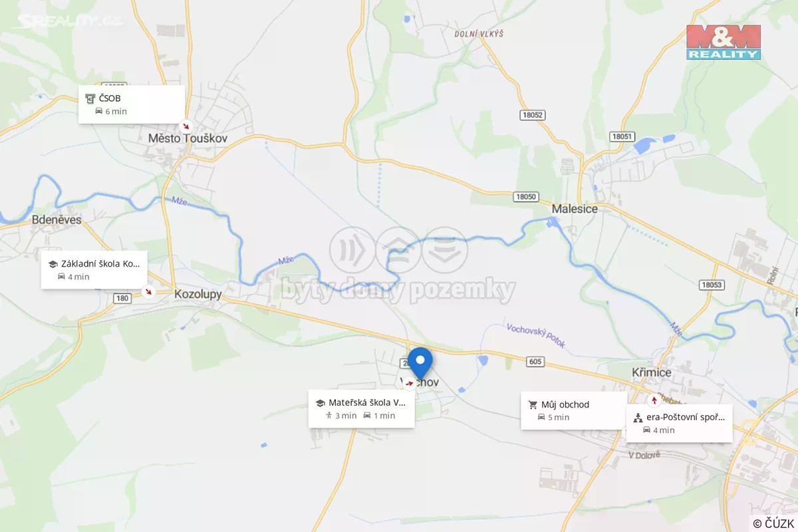Click the road 18050 shield marker

coord(525,197)
